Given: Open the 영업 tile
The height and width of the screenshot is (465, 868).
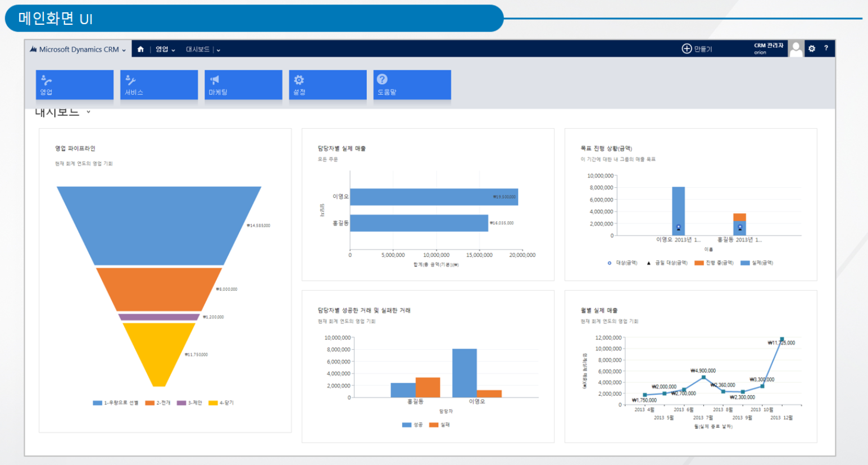Looking at the screenshot, I should click(75, 85).
